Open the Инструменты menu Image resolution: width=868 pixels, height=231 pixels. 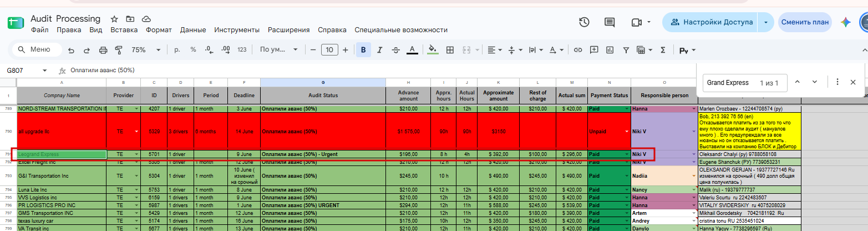(x=237, y=30)
